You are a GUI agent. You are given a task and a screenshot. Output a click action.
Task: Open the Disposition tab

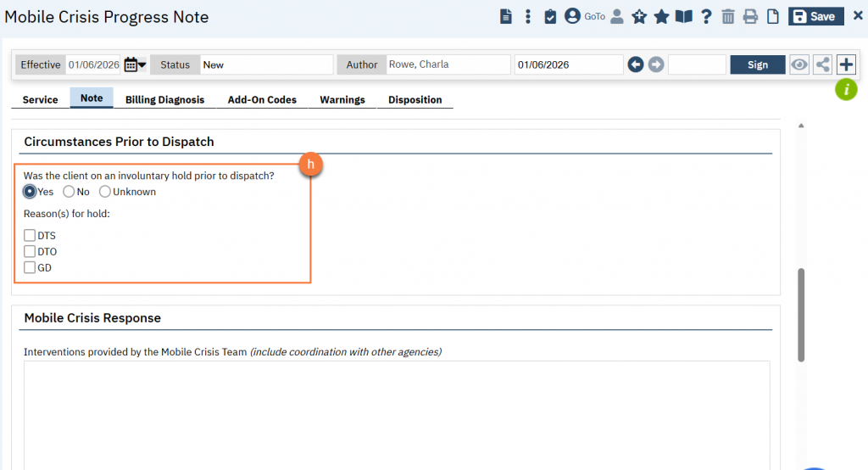(x=415, y=100)
